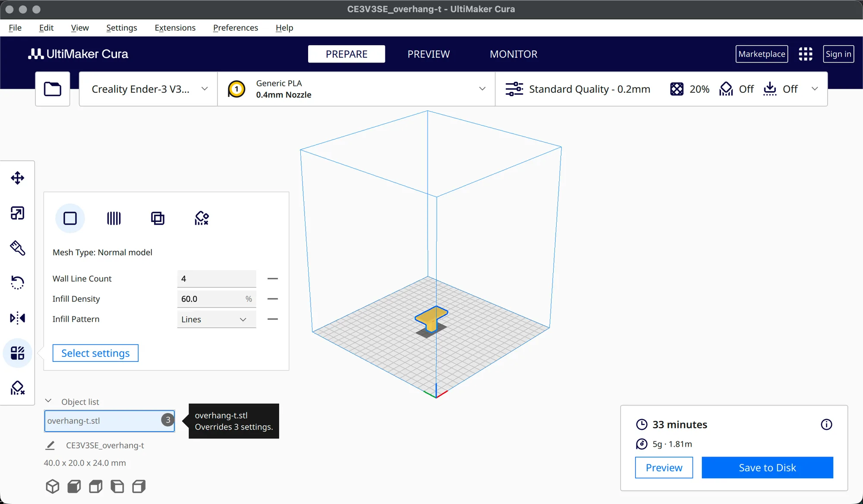
Task: Click the pencil icon to rename job
Action: [50, 445]
